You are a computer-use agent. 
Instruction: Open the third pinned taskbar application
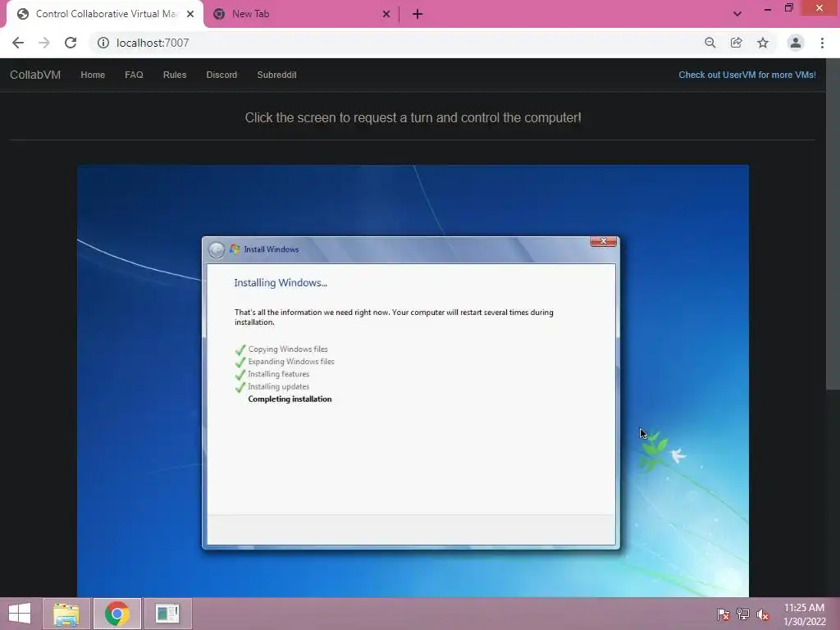pyautogui.click(x=167, y=614)
